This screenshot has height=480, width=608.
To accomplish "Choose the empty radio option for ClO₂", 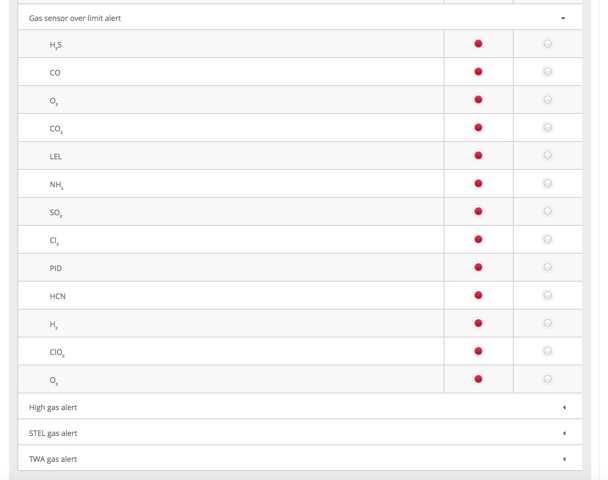I will click(547, 351).
